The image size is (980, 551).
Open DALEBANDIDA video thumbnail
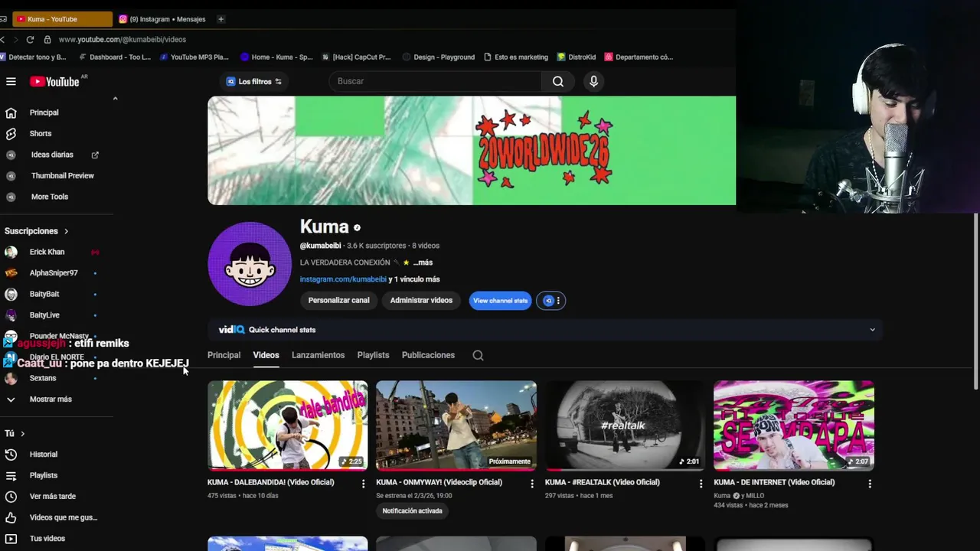pos(288,425)
